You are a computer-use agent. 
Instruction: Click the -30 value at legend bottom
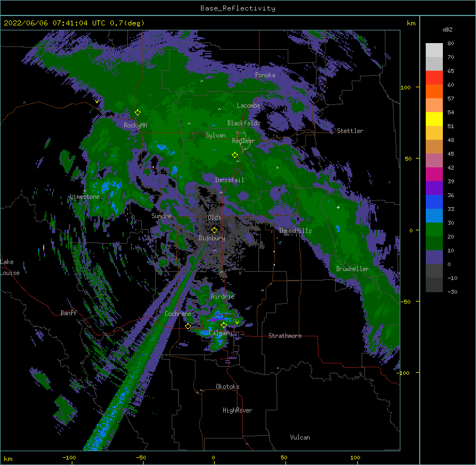[452, 292]
